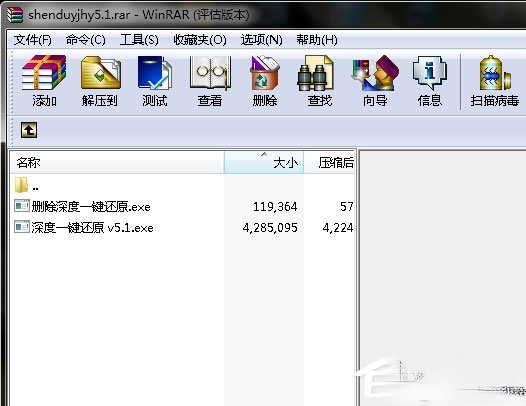526x406 pixels.
Task: Sort by the 大小 column header
Action: (264, 163)
